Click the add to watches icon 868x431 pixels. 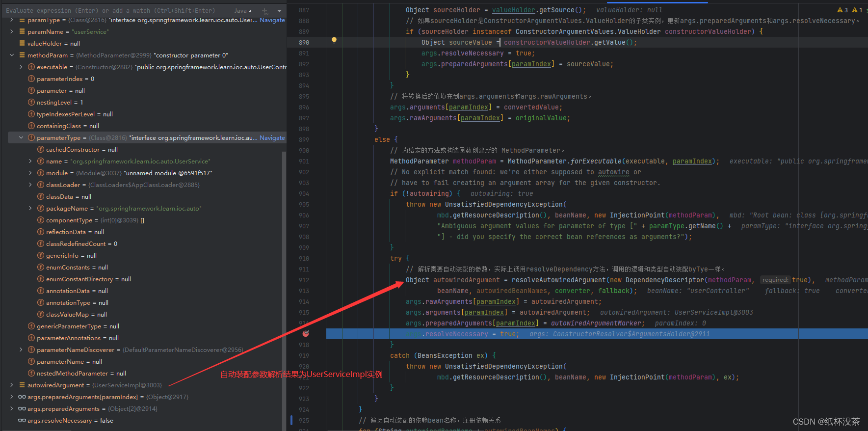pyautogui.click(x=265, y=11)
